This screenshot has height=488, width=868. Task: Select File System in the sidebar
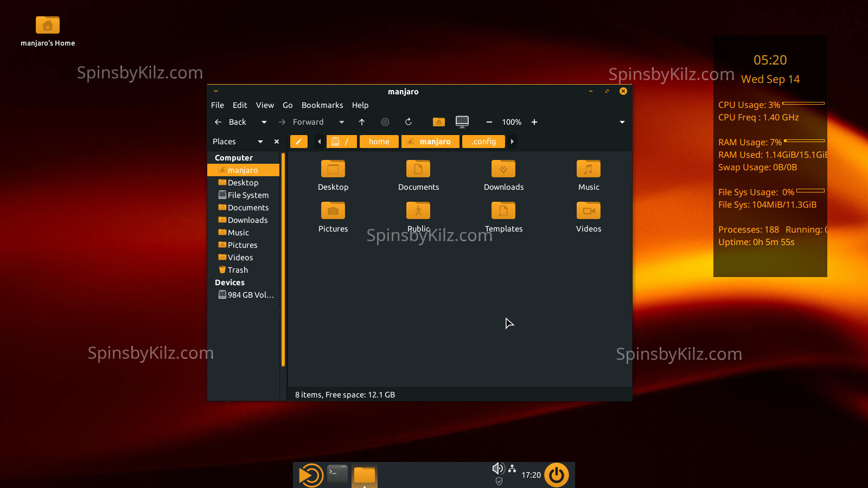(248, 195)
